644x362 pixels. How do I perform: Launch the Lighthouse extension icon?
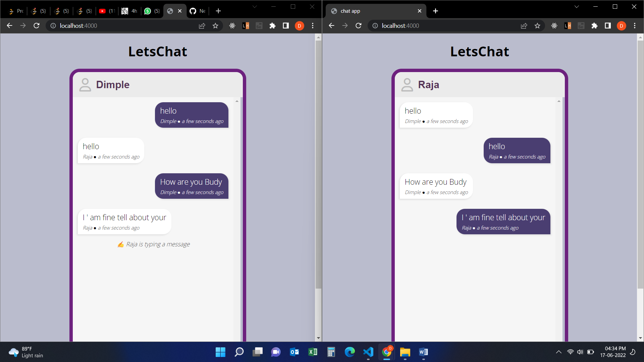(246, 26)
